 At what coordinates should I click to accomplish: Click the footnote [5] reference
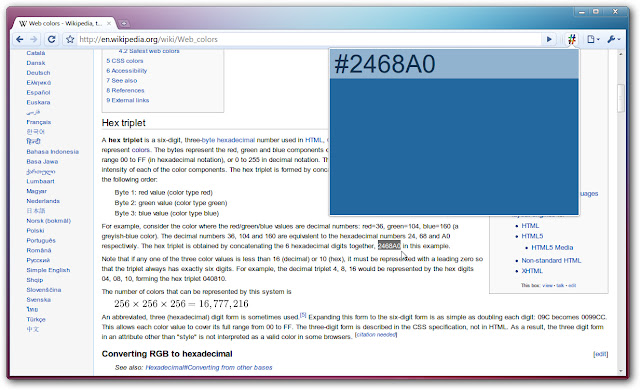point(303,315)
